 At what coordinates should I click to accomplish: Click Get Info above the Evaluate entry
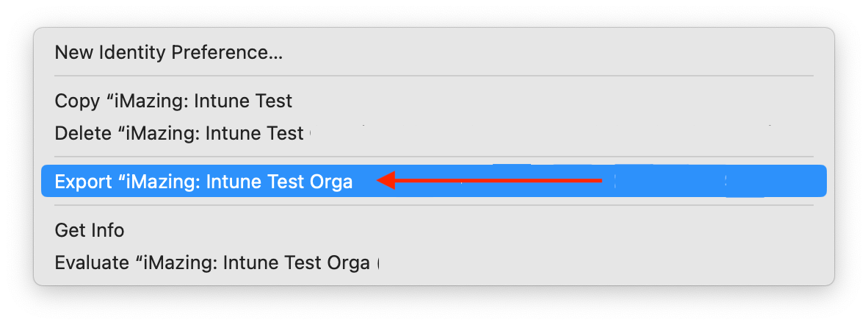click(x=90, y=230)
